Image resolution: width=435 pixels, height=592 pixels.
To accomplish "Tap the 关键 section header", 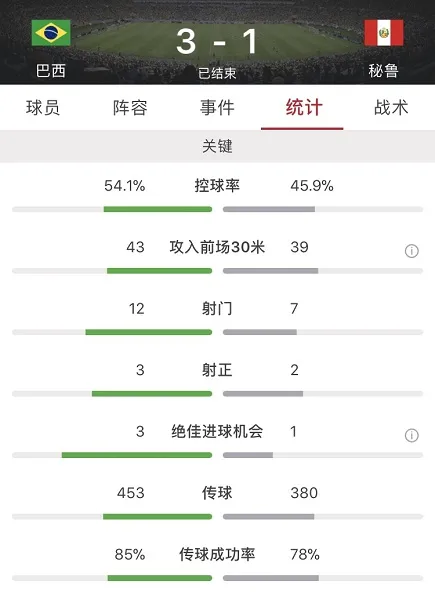I will 218,146.
